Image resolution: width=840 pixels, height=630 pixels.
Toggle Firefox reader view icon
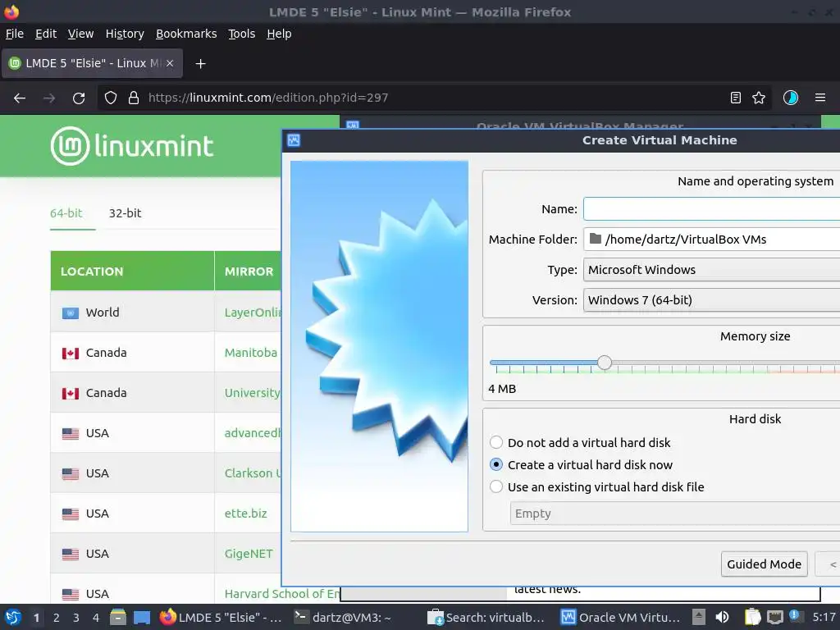tap(736, 98)
